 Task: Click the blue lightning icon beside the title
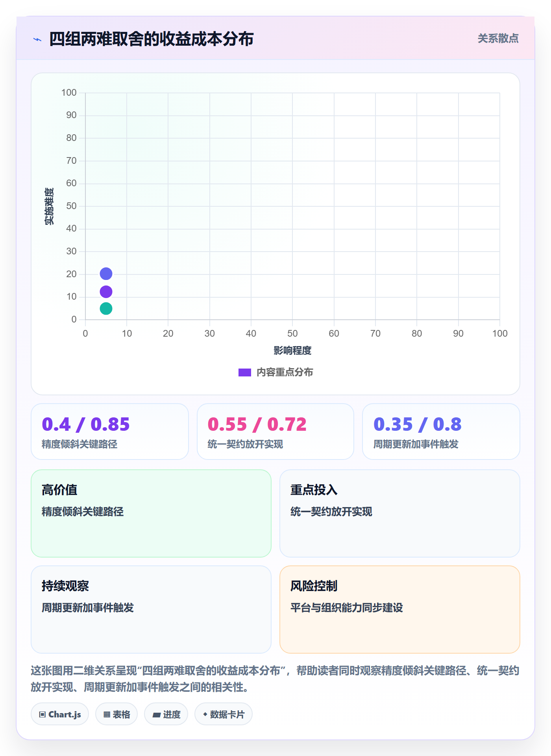coord(37,39)
